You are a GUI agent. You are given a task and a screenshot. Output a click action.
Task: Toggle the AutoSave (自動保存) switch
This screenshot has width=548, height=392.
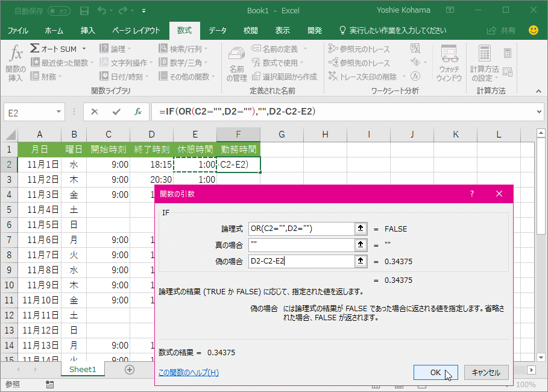point(58,11)
